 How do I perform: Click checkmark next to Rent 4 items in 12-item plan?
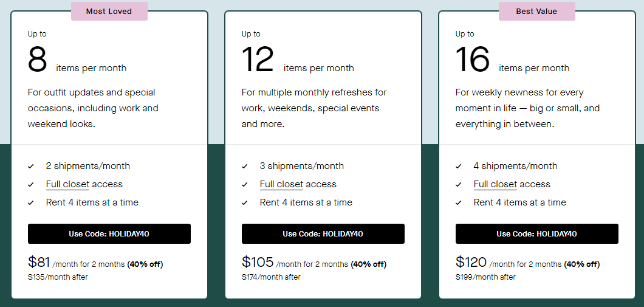pos(245,202)
